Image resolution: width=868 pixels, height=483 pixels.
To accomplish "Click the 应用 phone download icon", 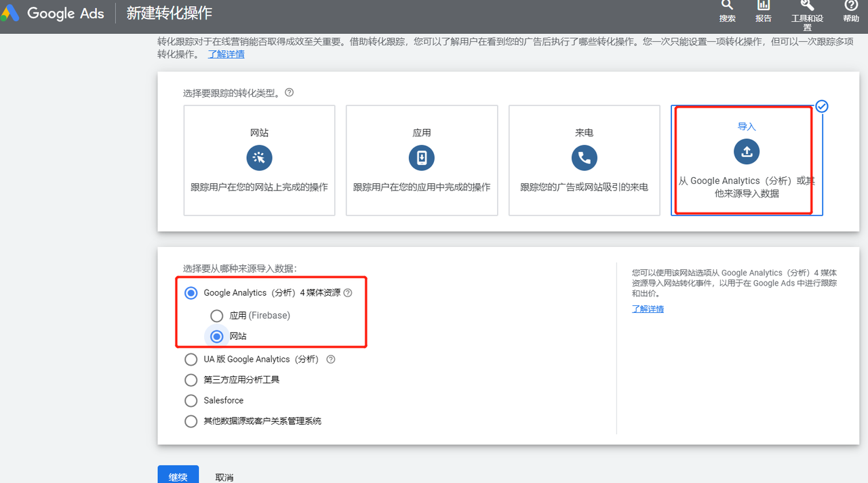I will [x=422, y=158].
